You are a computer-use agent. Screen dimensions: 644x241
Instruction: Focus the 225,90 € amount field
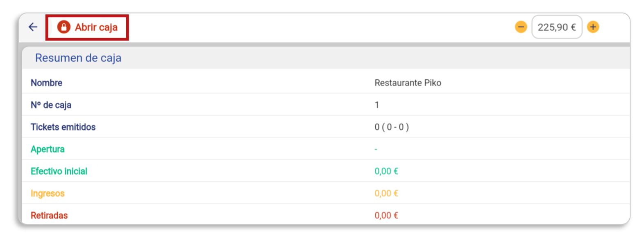557,27
